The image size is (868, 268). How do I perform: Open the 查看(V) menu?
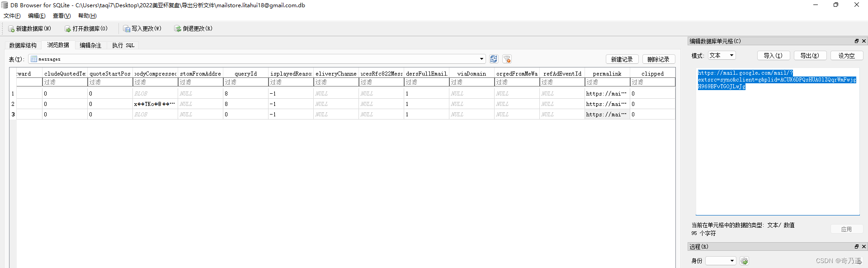tap(62, 16)
